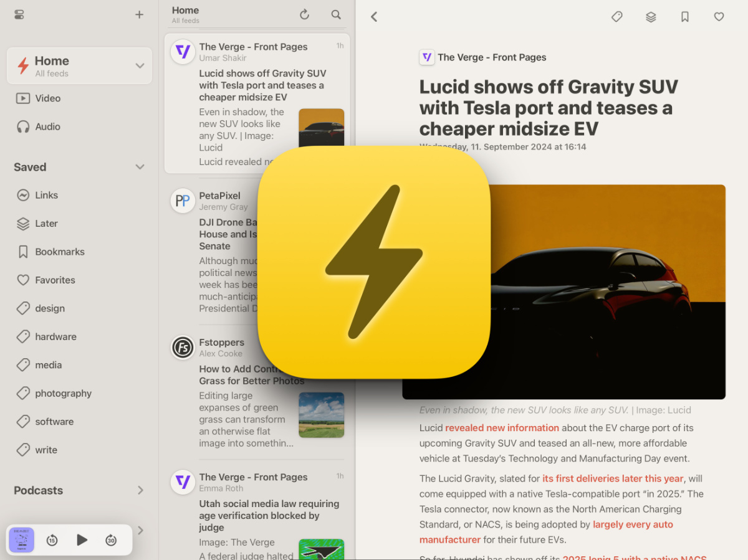Tag this article using the tag icon

(617, 17)
